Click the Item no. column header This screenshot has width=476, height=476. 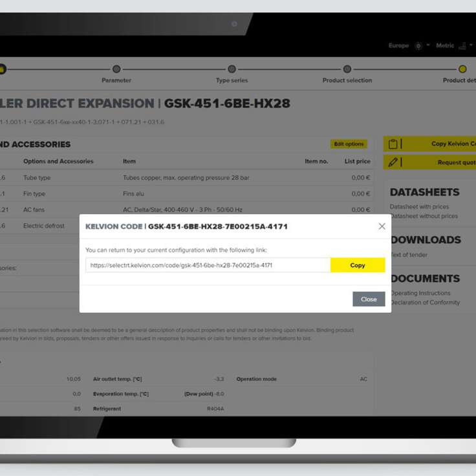[x=316, y=161]
